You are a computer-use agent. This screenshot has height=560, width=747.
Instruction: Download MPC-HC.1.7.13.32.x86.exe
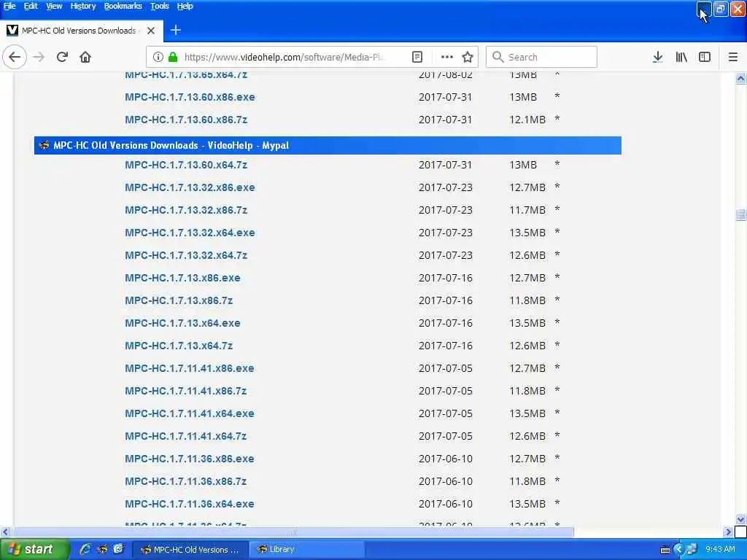190,187
